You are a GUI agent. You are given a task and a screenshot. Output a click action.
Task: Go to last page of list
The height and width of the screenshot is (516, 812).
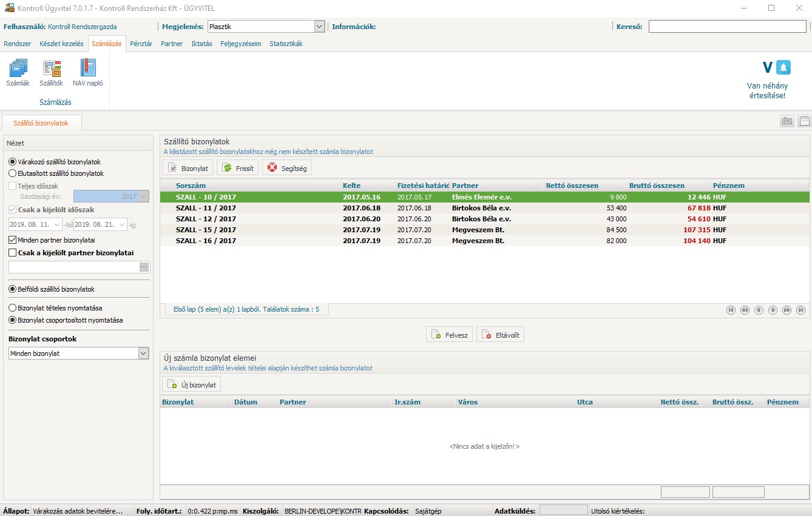pos(800,310)
